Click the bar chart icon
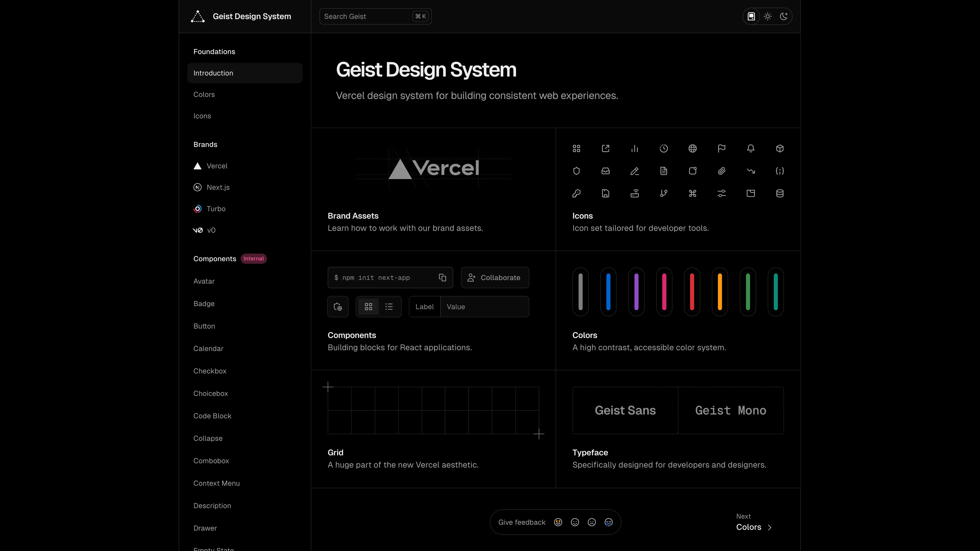The image size is (980, 551). [x=634, y=148]
